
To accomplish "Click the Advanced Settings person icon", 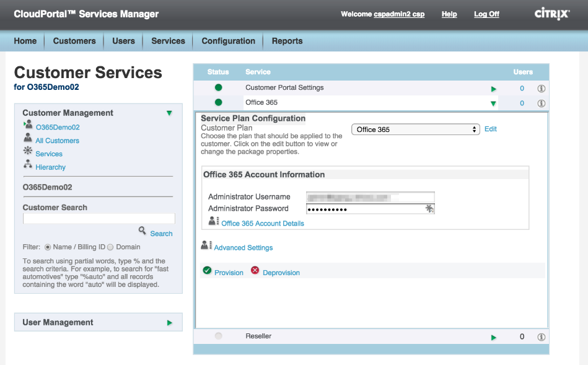I will pos(206,246).
